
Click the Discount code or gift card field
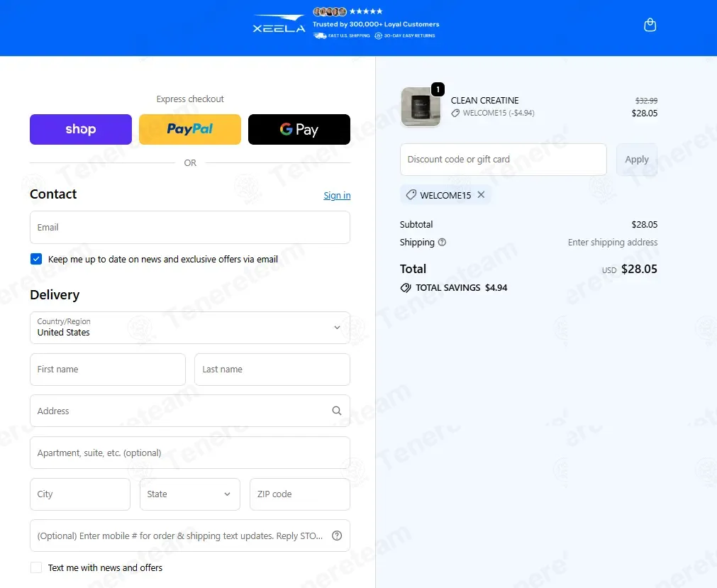click(504, 159)
